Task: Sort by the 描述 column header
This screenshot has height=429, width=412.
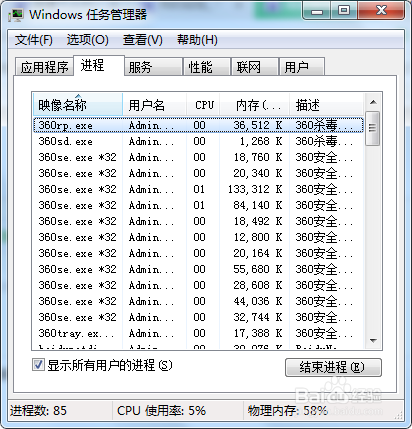Action: tap(326, 105)
